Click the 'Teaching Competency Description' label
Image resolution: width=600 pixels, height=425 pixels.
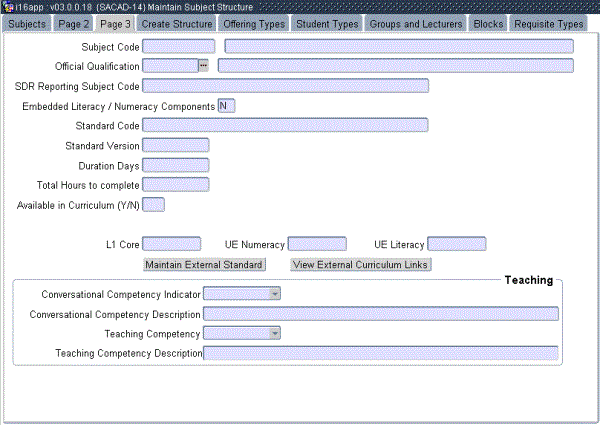click(x=129, y=353)
